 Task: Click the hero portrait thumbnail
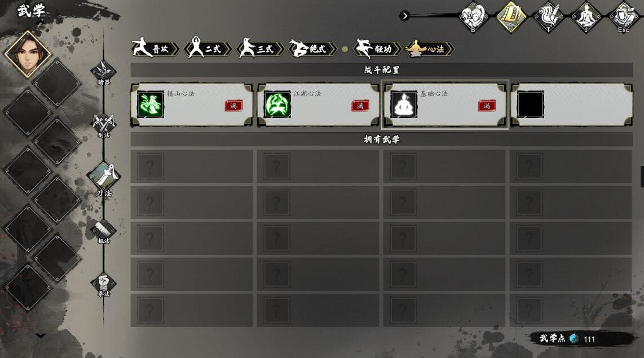[x=27, y=54]
